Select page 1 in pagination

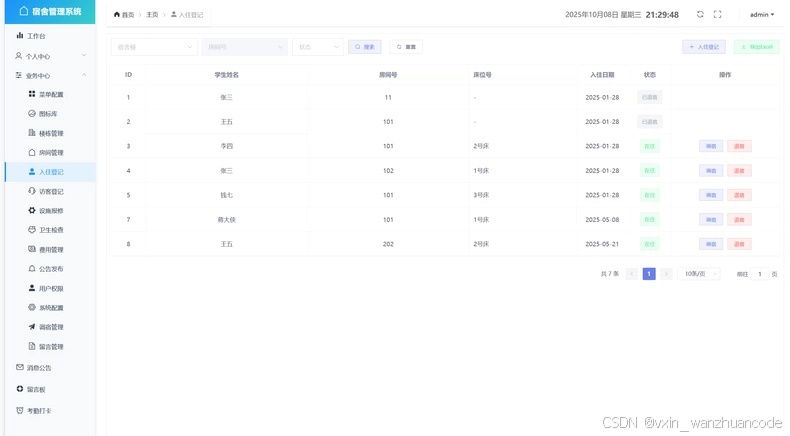click(x=649, y=274)
